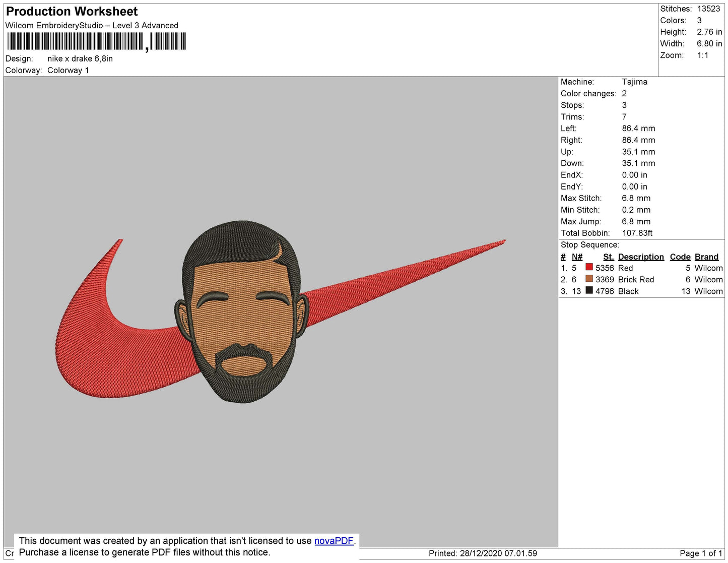Viewport: 728px width, 563px height.
Task: Click the width value '6.80 in'
Action: coord(709,44)
